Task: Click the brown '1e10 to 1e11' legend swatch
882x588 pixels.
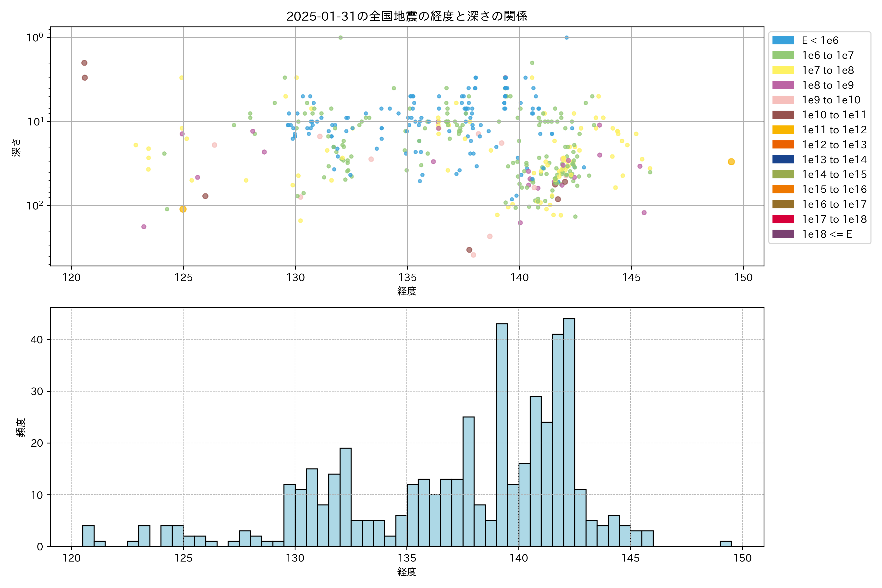Action: pos(783,115)
